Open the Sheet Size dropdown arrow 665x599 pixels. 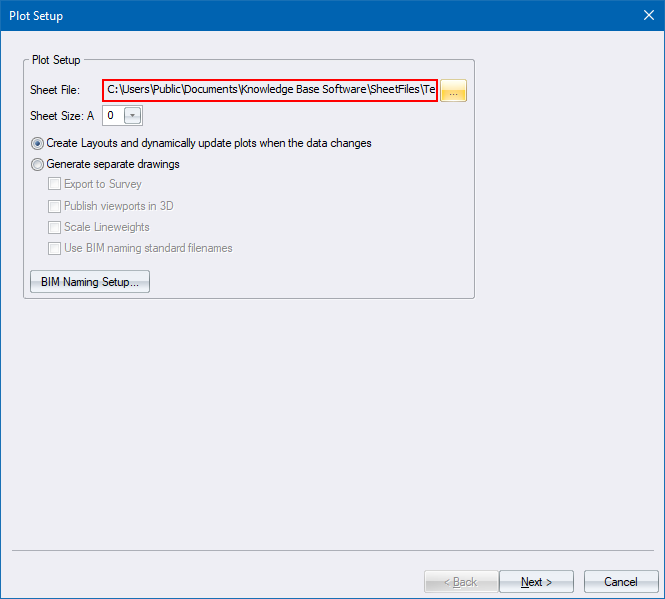click(133, 116)
